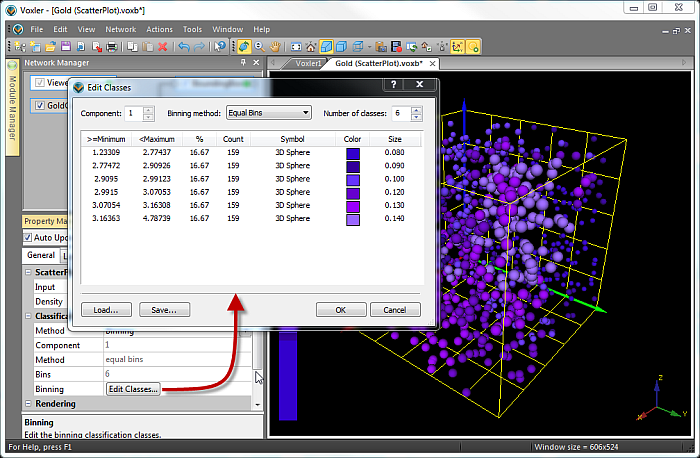The height and width of the screenshot is (458, 700).
Task: Switch to the Voxler1 document tab
Action: tap(308, 63)
